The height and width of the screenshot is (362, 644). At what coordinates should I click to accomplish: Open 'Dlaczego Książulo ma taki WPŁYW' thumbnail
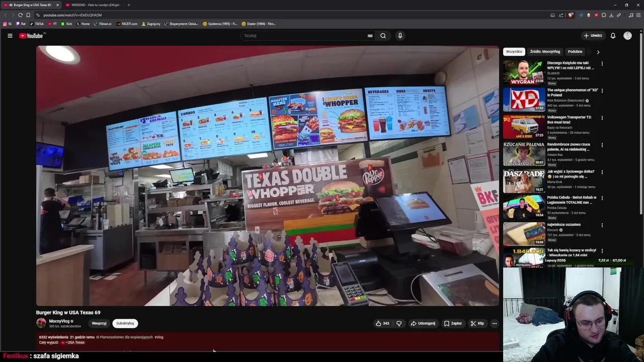click(524, 72)
